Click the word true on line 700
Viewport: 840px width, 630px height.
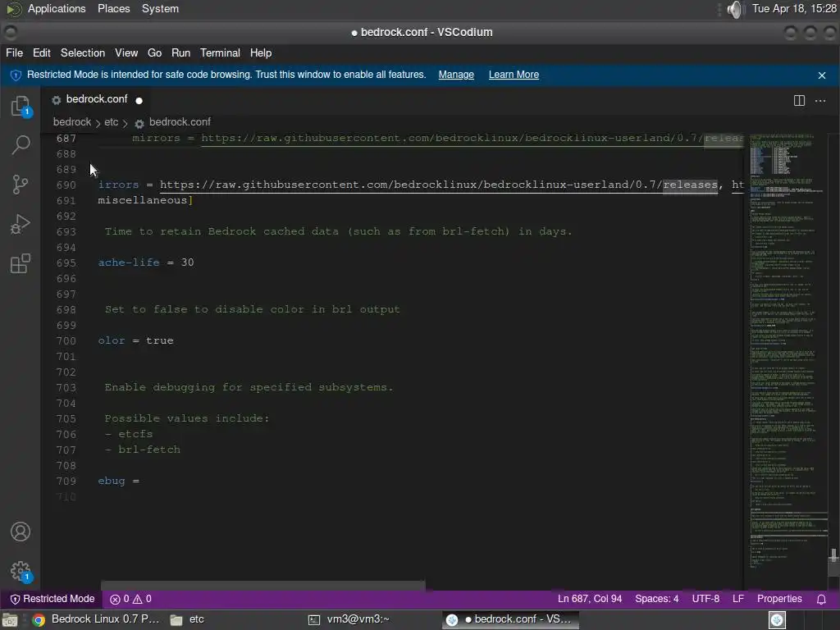click(160, 340)
